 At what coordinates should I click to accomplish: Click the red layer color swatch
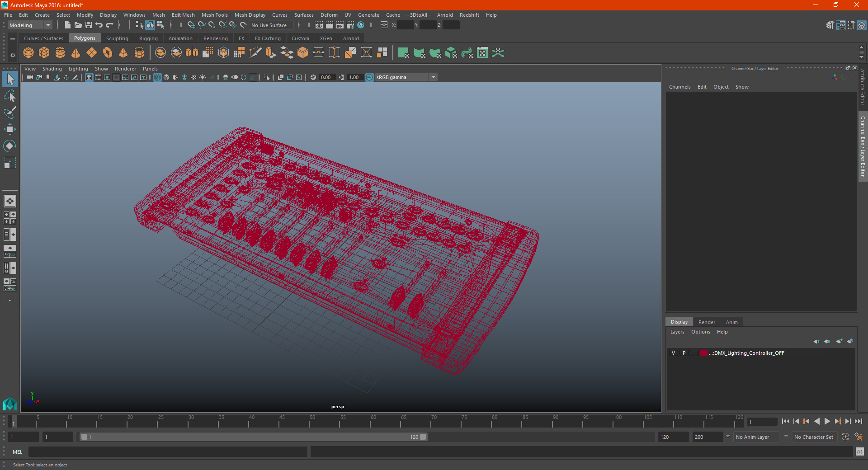click(704, 353)
